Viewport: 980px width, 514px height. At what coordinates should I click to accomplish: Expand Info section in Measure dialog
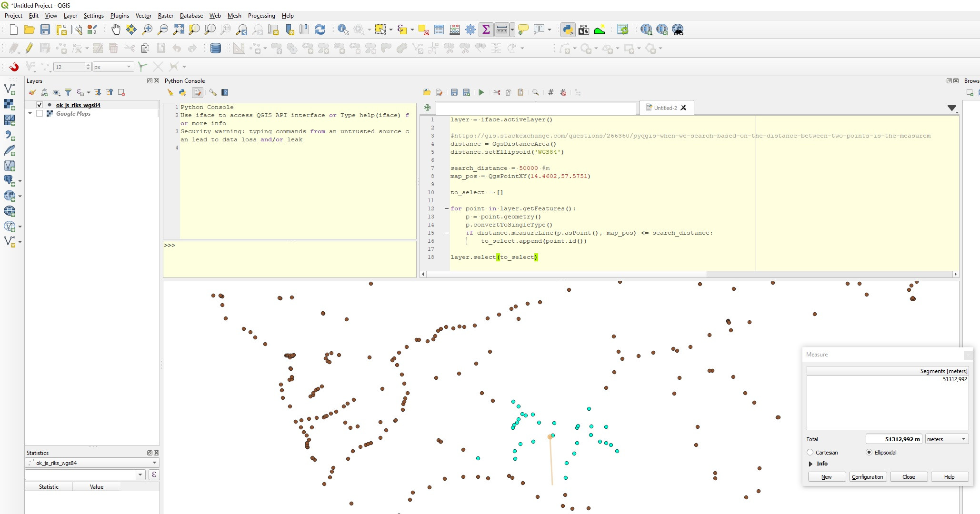click(x=810, y=464)
